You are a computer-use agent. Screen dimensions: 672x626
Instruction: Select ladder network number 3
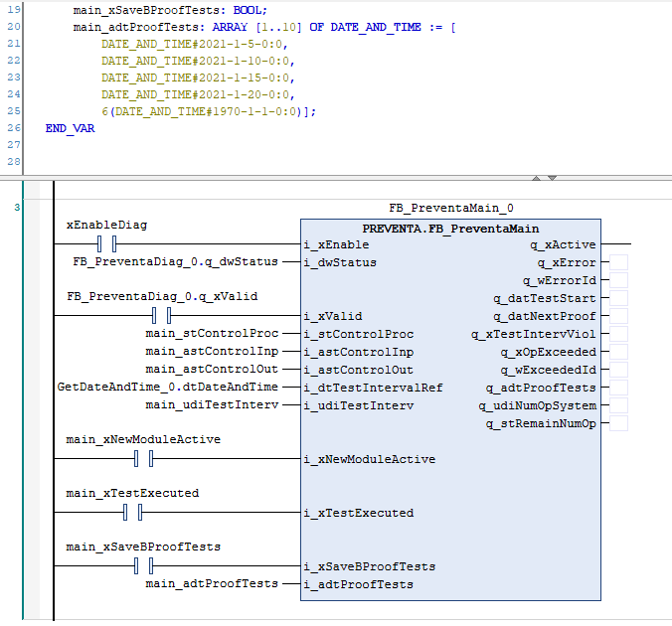point(17,208)
